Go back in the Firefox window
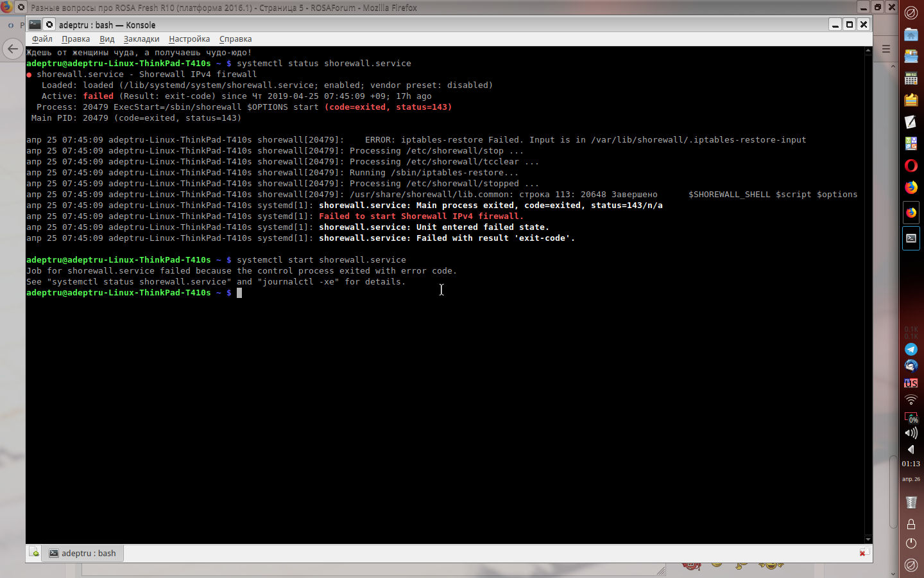 coord(12,49)
